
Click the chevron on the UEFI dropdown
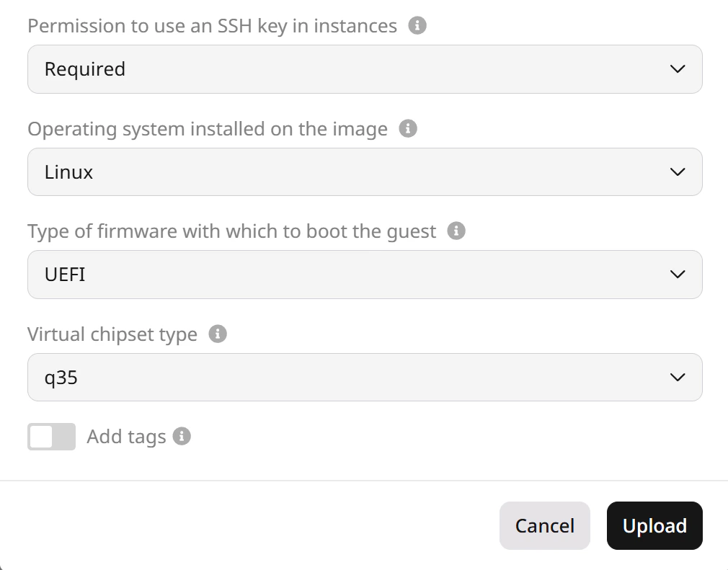click(x=677, y=275)
